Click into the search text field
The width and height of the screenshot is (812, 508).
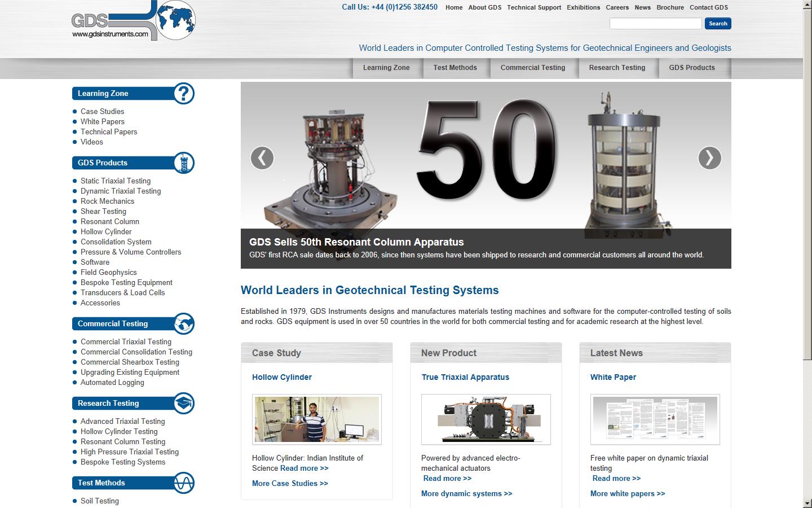point(655,24)
